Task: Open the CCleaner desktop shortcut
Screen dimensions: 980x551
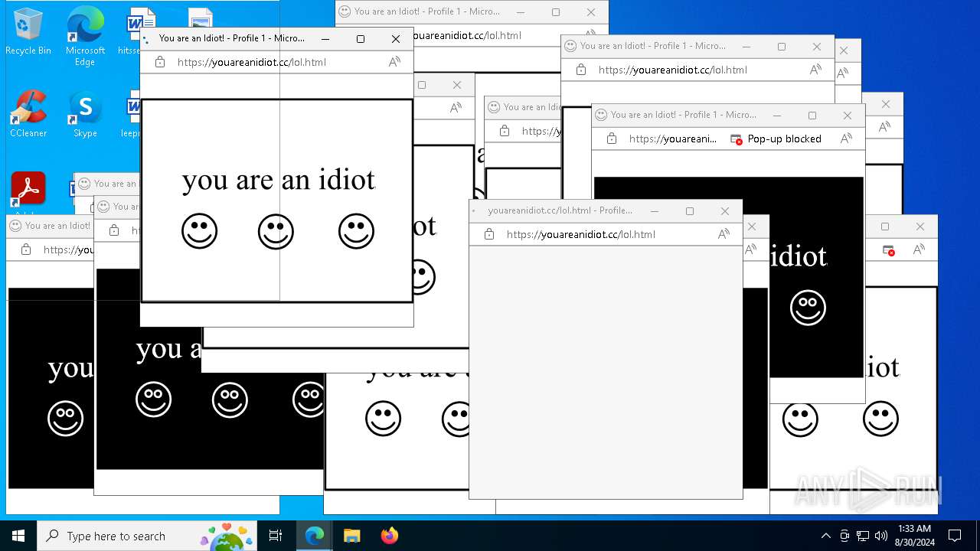Action: [x=28, y=113]
